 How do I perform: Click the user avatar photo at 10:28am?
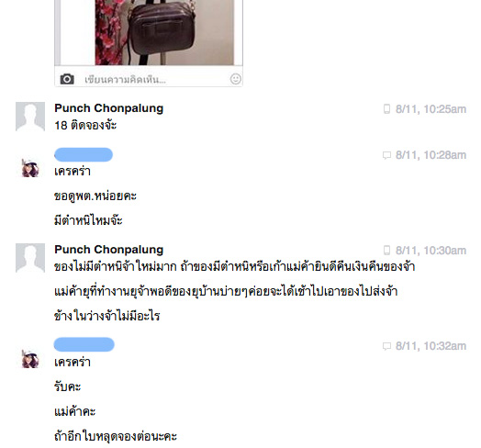(x=30, y=168)
